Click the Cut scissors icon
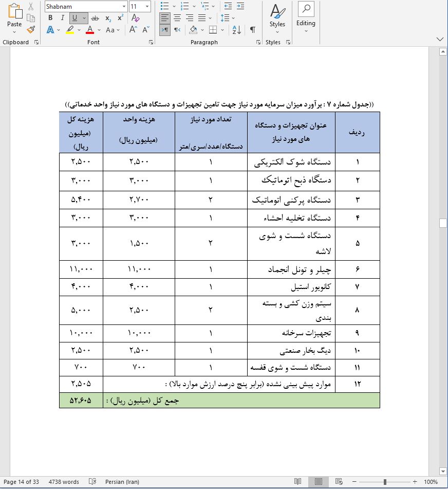 click(31, 6)
